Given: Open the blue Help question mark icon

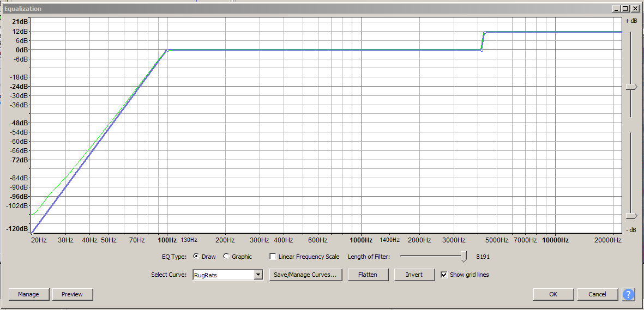Looking at the screenshot, I should coord(628,294).
